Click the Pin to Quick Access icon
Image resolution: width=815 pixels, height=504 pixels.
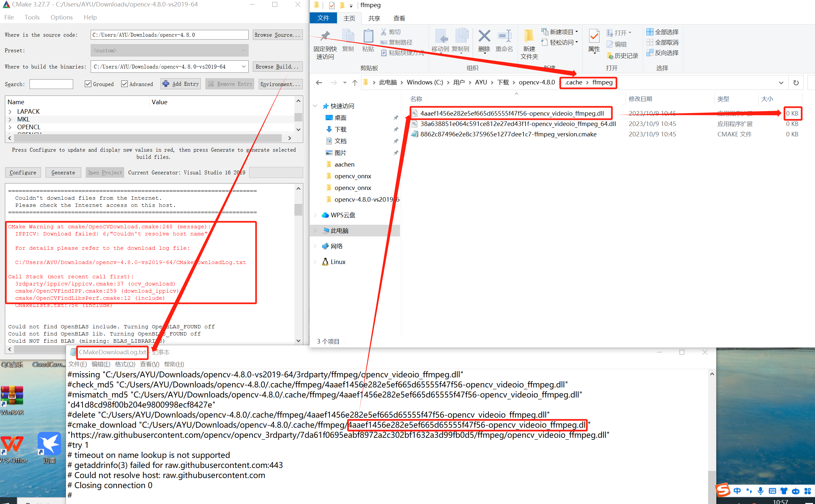click(325, 36)
